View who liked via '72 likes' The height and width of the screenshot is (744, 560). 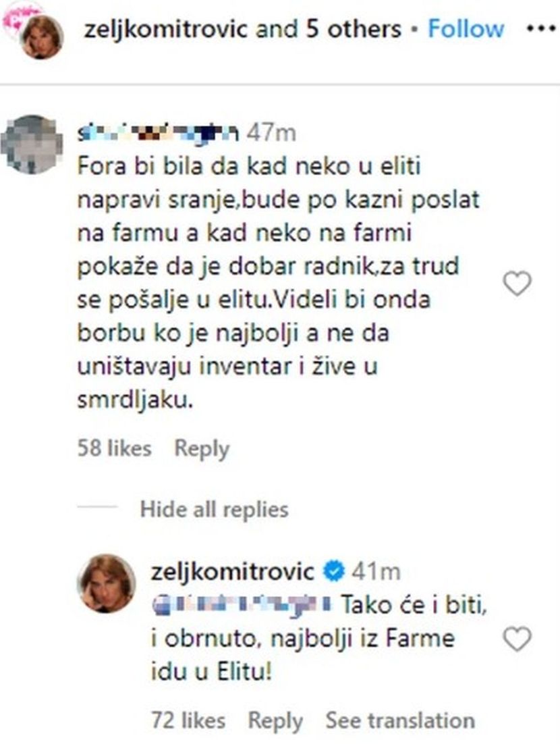pos(188,720)
